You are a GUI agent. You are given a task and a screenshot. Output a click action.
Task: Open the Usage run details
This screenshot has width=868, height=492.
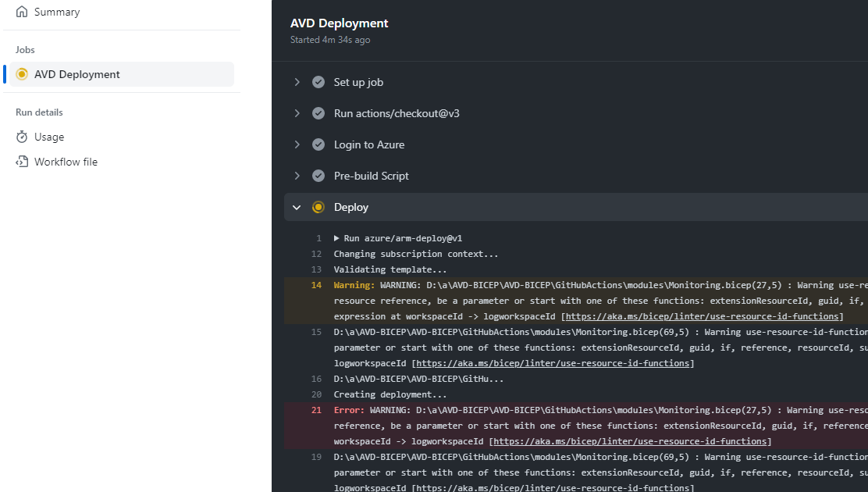point(49,137)
